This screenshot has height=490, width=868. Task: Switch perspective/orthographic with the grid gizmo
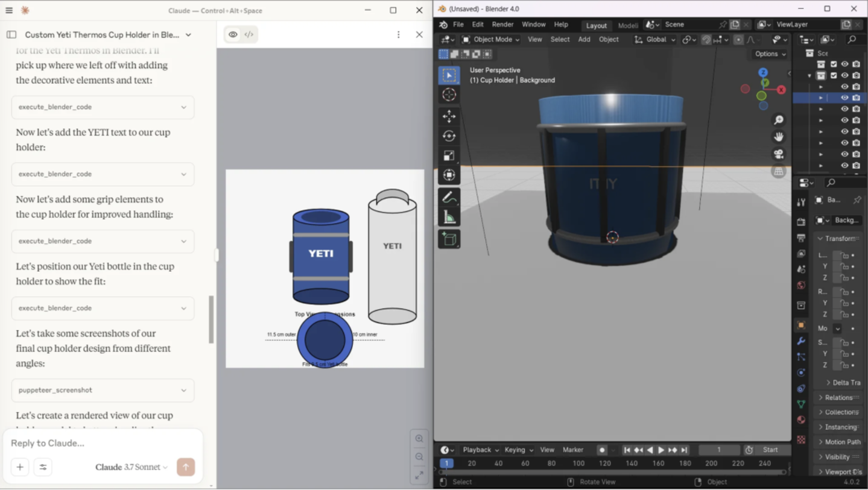(779, 171)
